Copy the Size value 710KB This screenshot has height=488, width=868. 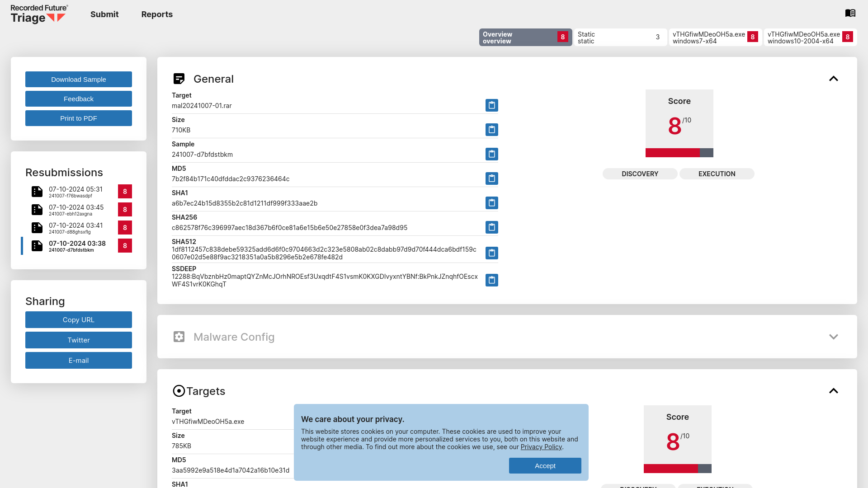[492, 130]
